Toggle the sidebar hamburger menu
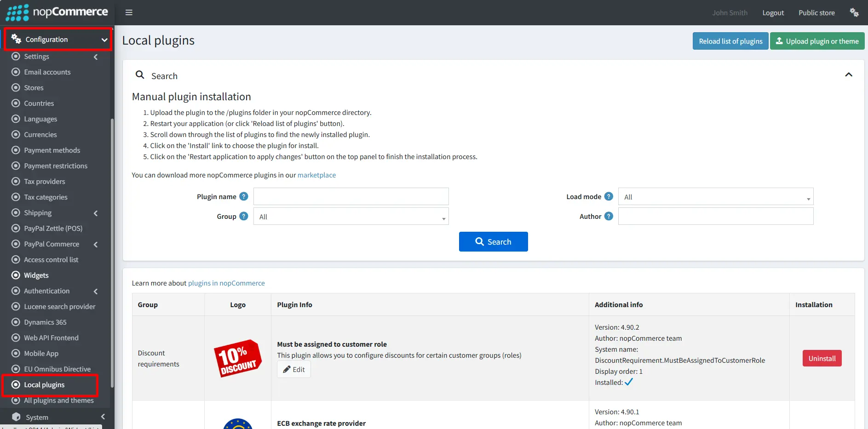The width and height of the screenshot is (868, 429). (129, 12)
